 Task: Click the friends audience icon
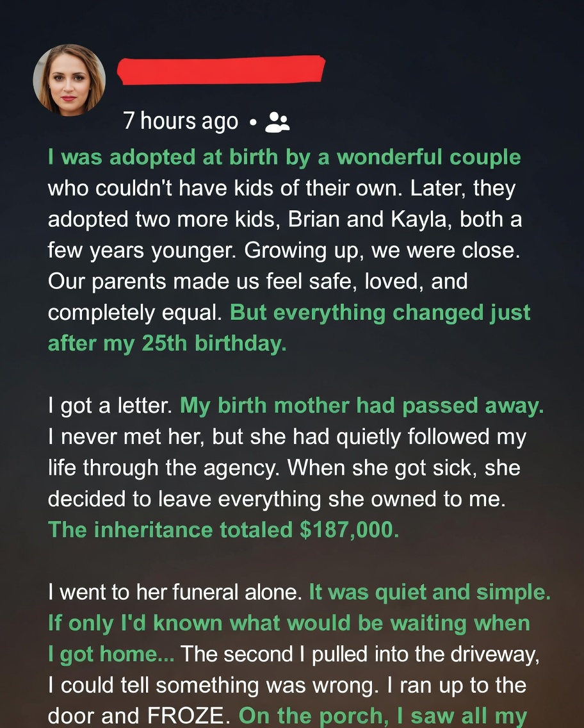277,122
